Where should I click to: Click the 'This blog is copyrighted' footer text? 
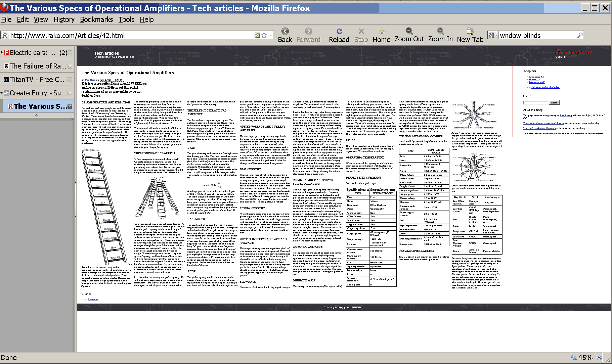343,307
